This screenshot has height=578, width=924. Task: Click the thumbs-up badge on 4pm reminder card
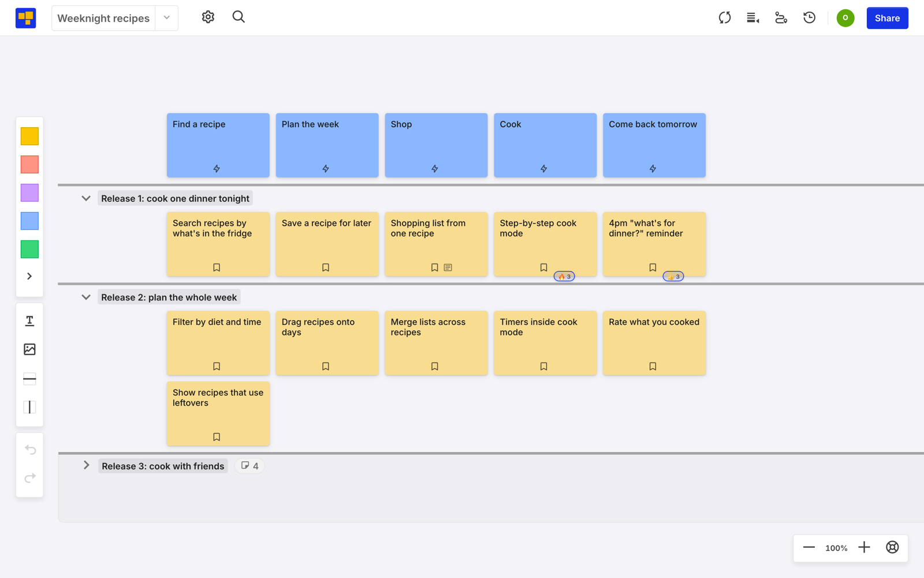pos(673,276)
